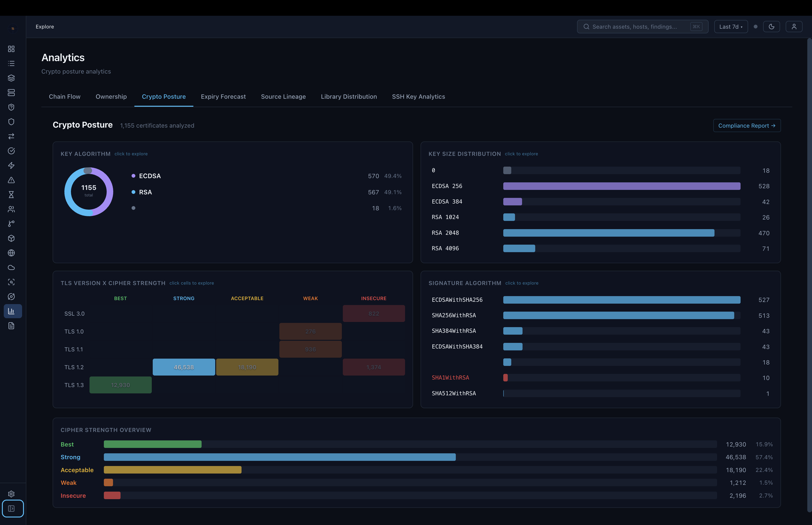
Task: Open the warning triangle sidebar icon
Action: pyautogui.click(x=11, y=180)
